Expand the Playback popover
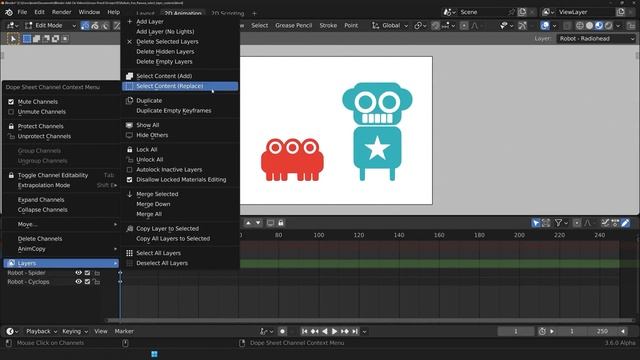 pos(41,331)
